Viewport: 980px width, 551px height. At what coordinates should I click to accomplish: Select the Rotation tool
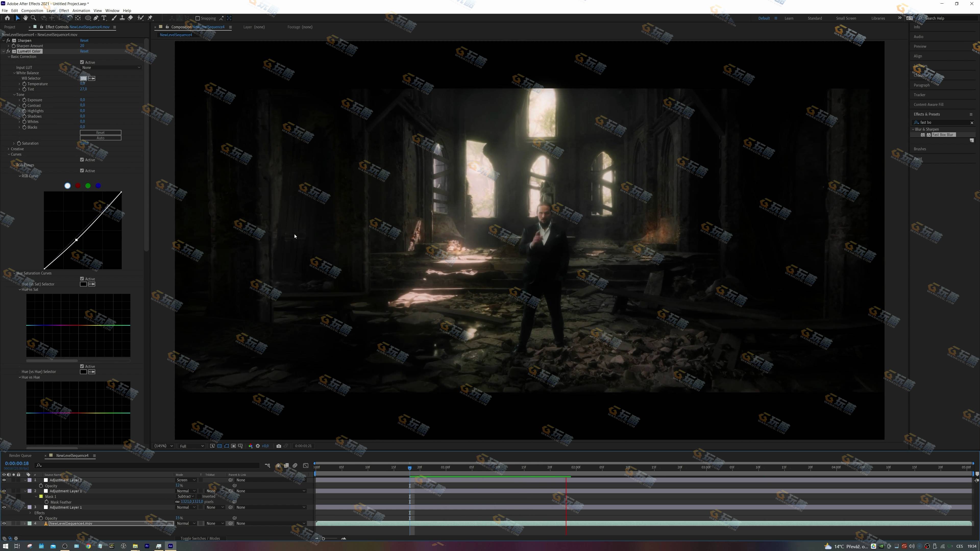pyautogui.click(x=70, y=18)
